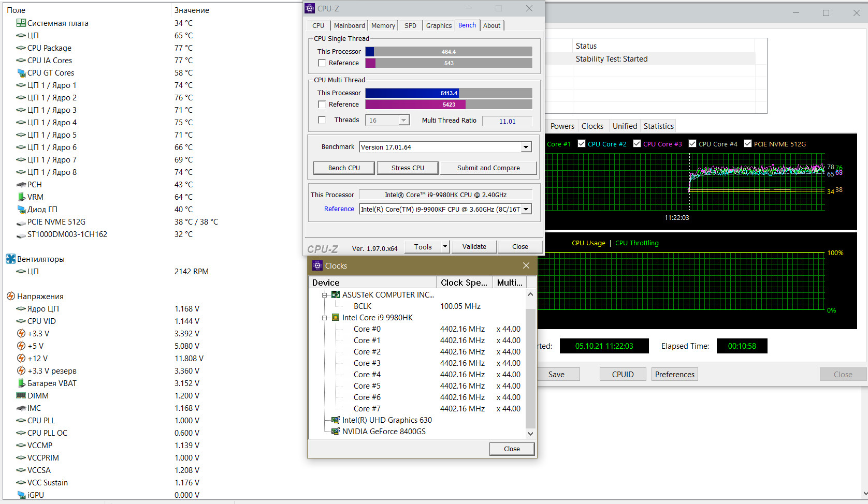This screenshot has width=868, height=504.
Task: Click the PCIE NVME 512G drive icon in the sensor list
Action: [21, 222]
